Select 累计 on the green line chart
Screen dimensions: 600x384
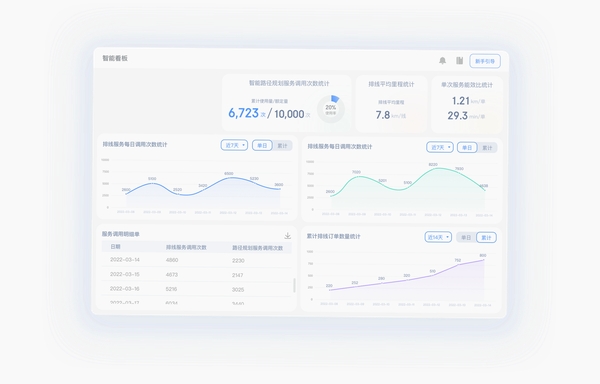(x=487, y=148)
